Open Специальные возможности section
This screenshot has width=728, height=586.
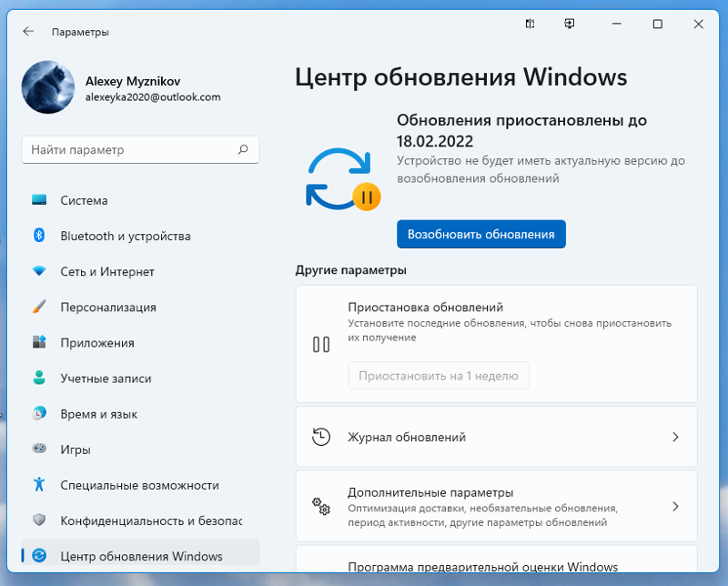[x=141, y=485]
